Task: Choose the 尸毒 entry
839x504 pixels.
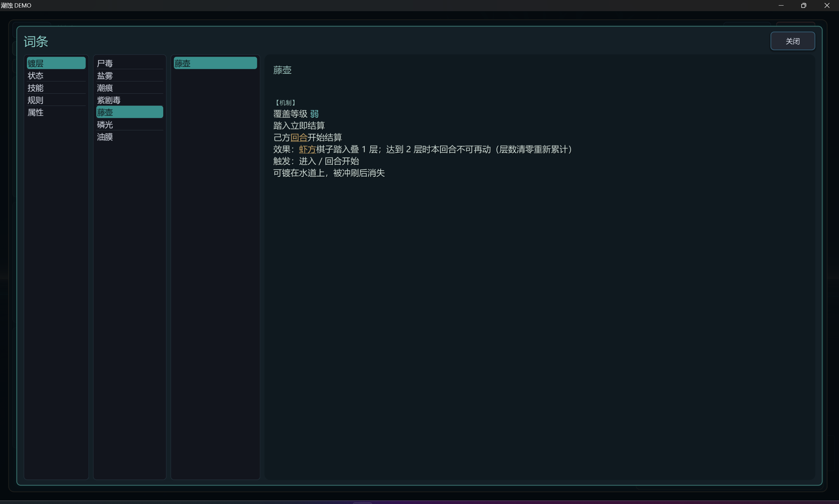Action: tap(129, 63)
